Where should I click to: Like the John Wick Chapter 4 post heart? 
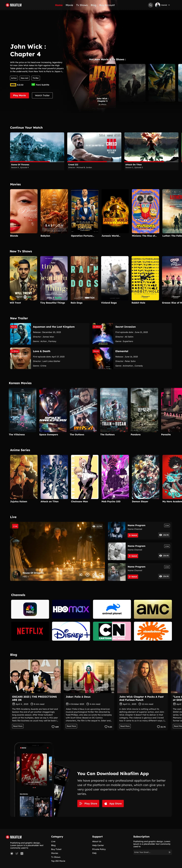[x=158, y=727]
